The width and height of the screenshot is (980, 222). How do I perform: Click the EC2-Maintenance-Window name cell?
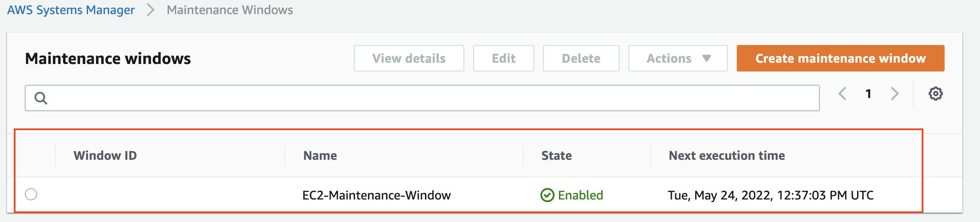pos(377,195)
